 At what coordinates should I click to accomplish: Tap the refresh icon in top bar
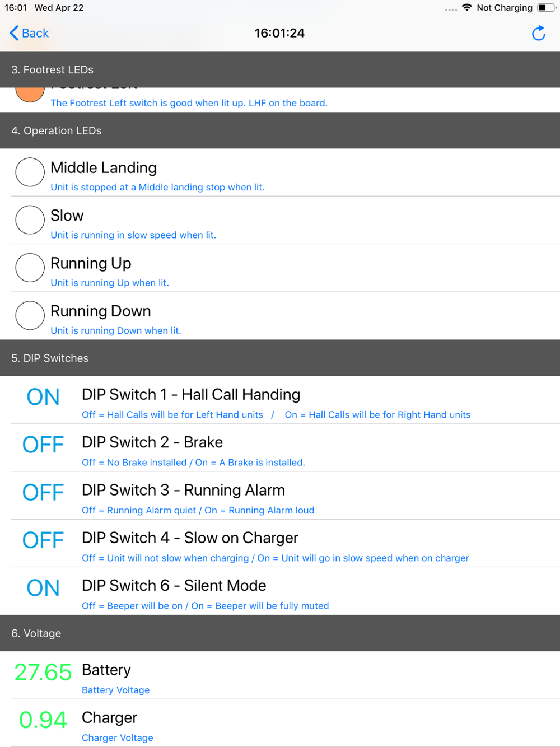[x=538, y=34]
